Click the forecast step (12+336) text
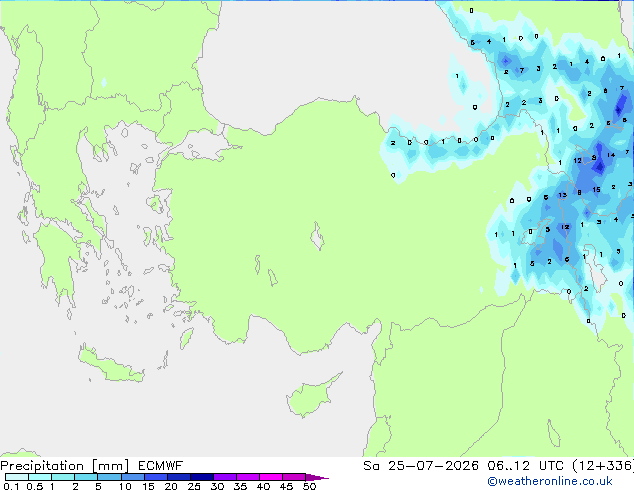 603,466
